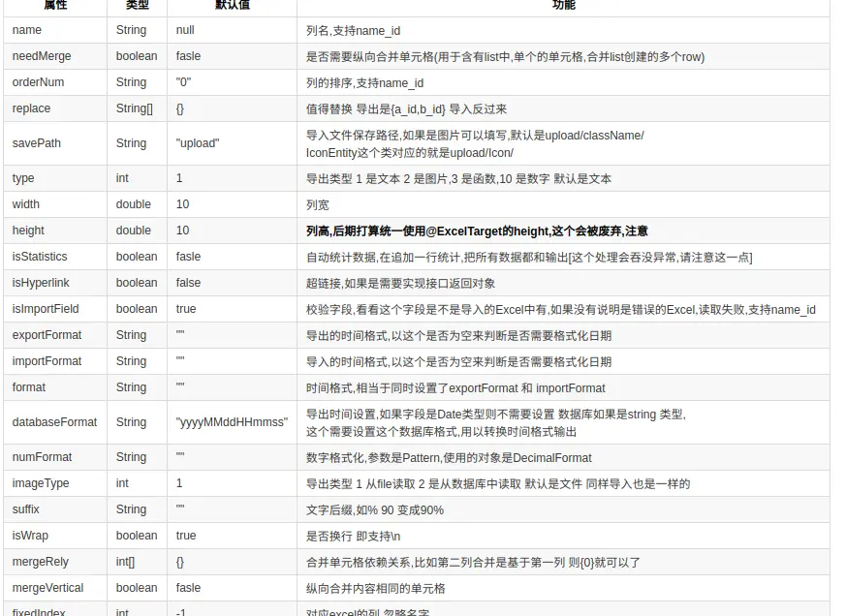Select the 'orderNum' attribute cell

click(x=55, y=82)
